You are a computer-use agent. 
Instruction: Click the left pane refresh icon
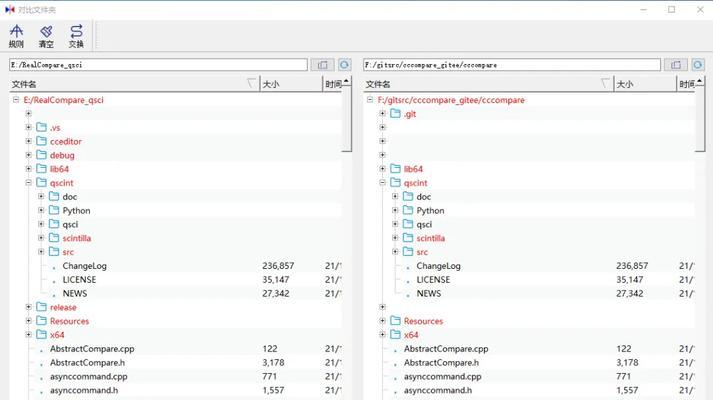344,65
